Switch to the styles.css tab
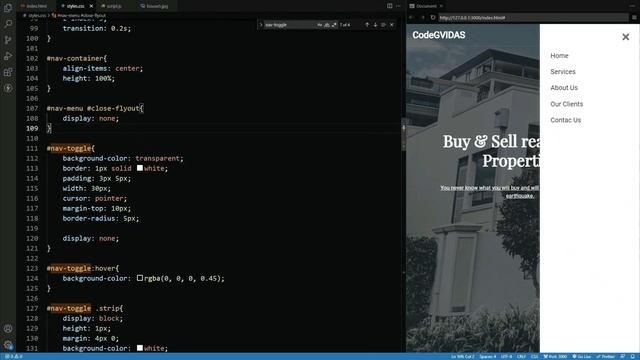The height and width of the screenshot is (360, 640). 75,6
